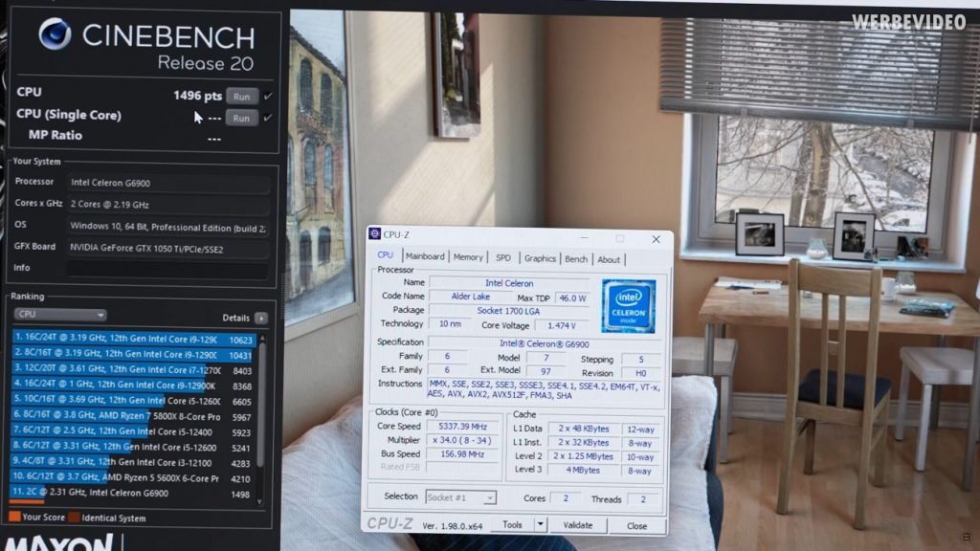Image resolution: width=980 pixels, height=551 pixels.
Task: Toggle the CPU Single Core test checkmark
Action: 268,118
